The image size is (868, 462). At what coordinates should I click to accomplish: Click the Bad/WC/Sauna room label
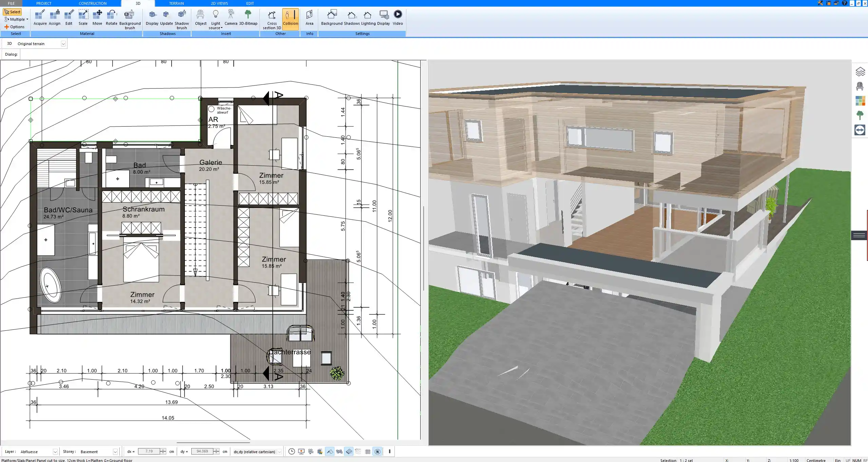[68, 210]
